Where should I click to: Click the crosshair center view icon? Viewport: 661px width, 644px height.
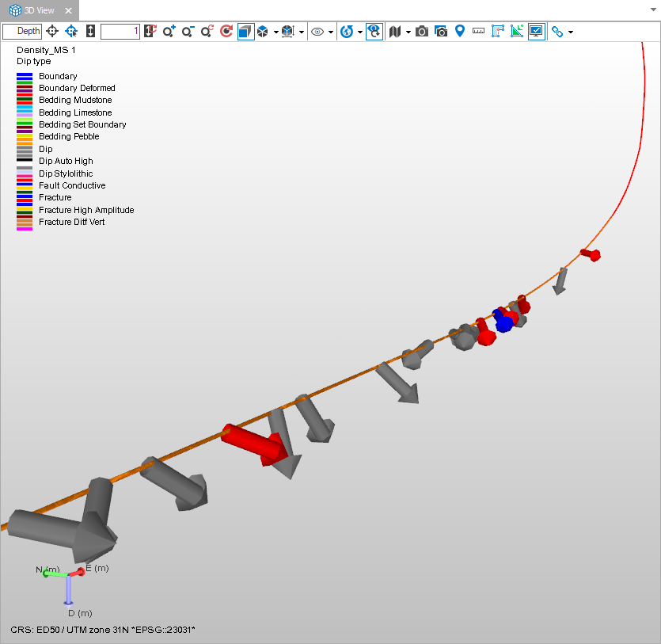(x=52, y=32)
